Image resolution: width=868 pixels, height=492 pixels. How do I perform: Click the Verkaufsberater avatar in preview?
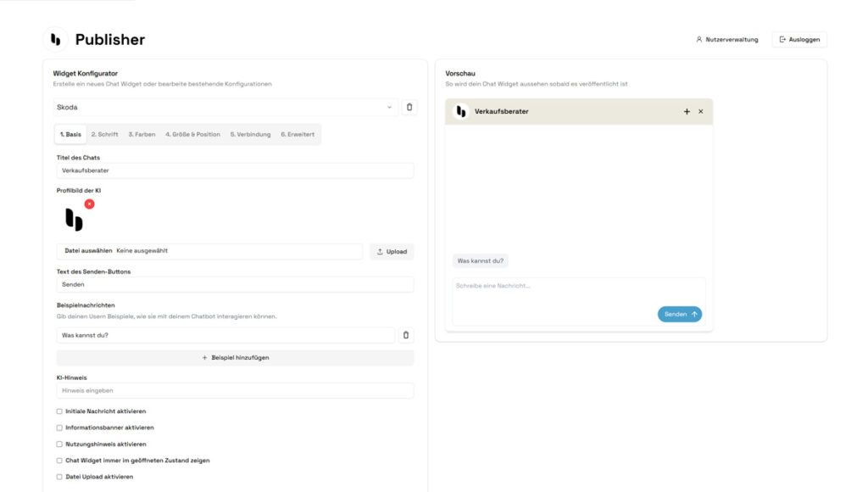click(461, 112)
